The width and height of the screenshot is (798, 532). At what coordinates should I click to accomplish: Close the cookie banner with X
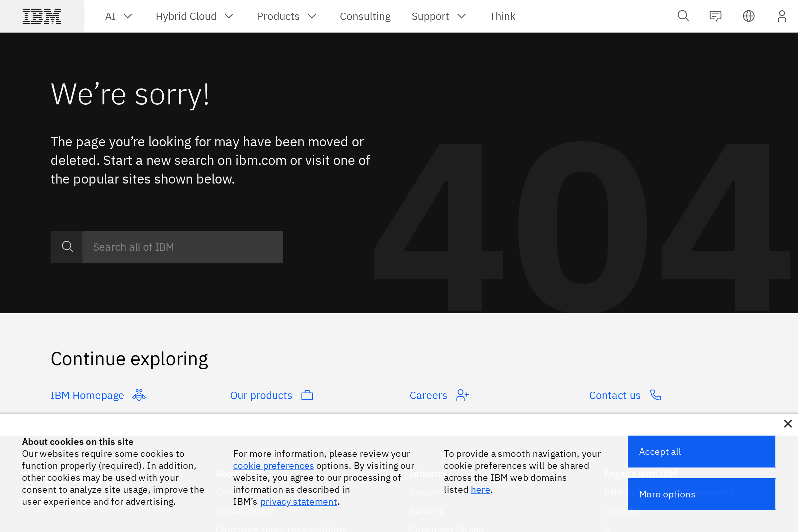click(x=788, y=423)
